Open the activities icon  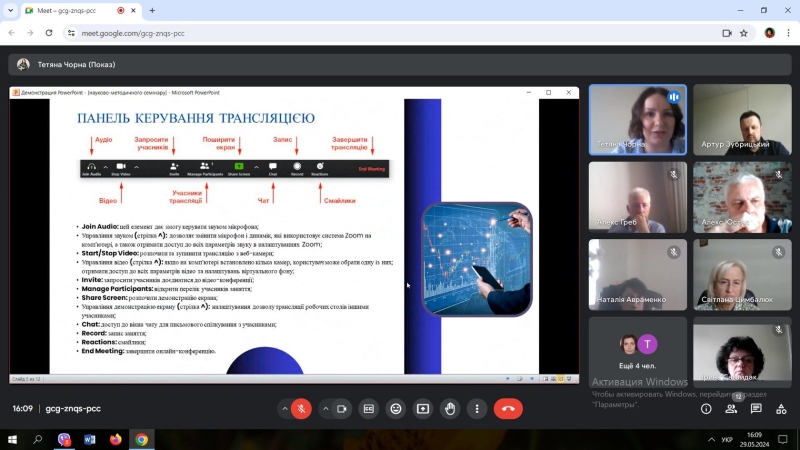(x=781, y=409)
